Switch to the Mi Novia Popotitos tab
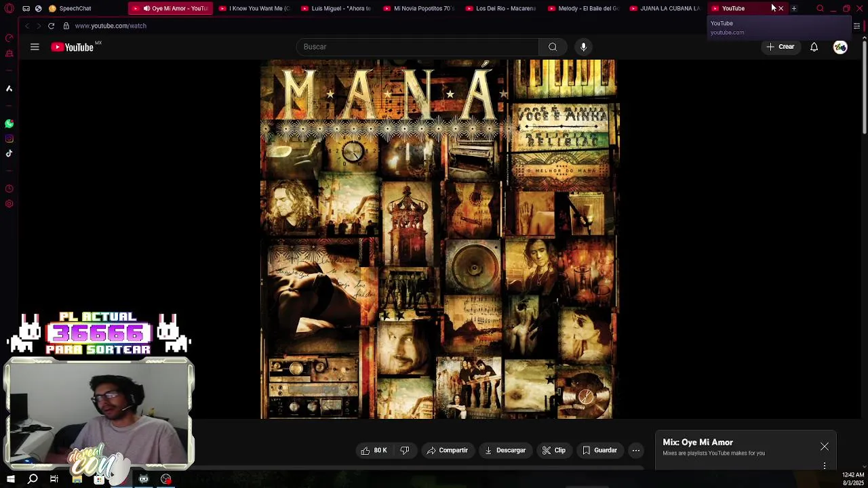This screenshot has height=488, width=868. [419, 8]
